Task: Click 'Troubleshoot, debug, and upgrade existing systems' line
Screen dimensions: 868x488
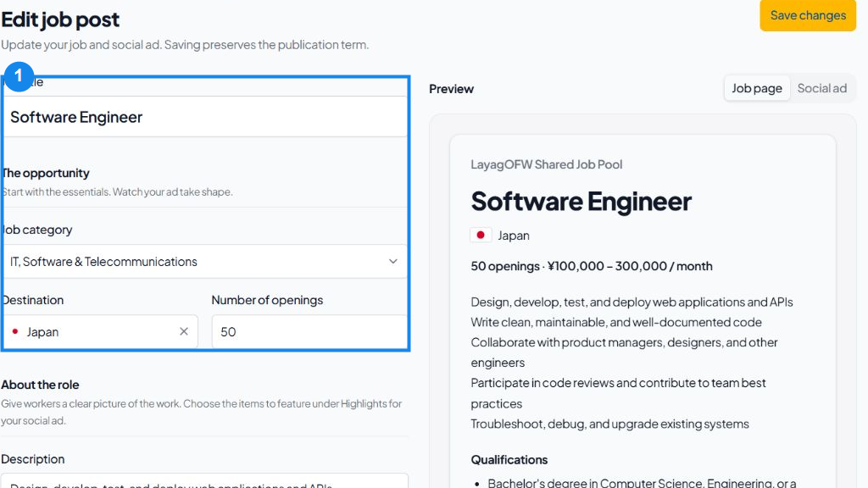Action: click(x=610, y=424)
